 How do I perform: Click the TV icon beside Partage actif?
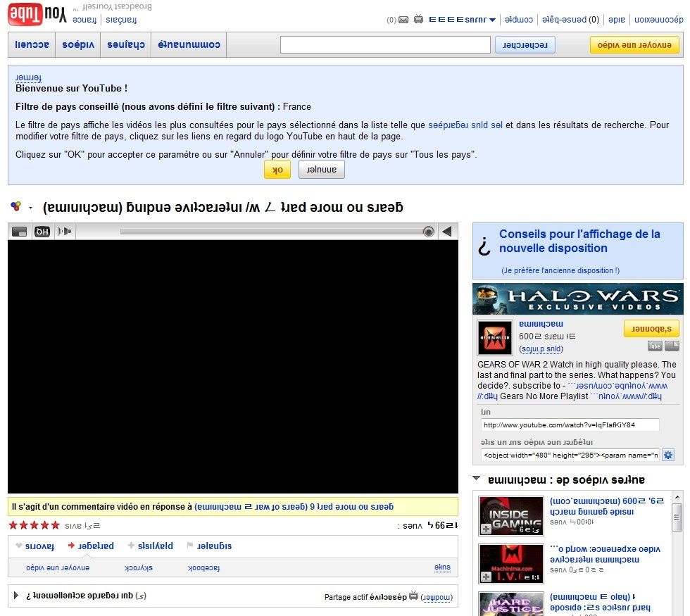[413, 596]
